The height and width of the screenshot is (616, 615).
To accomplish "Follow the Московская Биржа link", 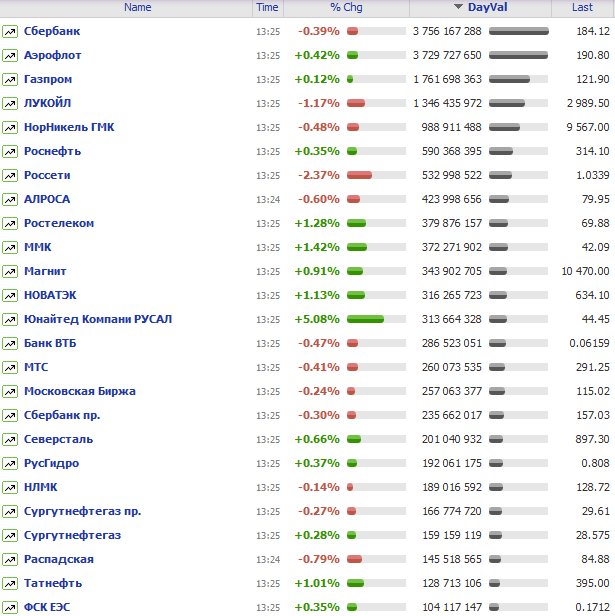I will [79, 391].
